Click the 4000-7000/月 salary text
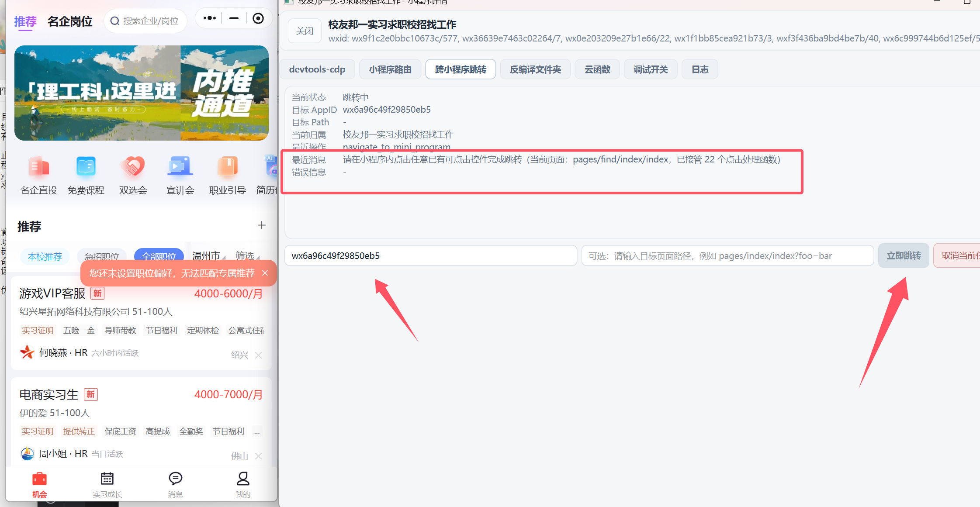Viewport: 980px width, 507px height. click(229, 394)
